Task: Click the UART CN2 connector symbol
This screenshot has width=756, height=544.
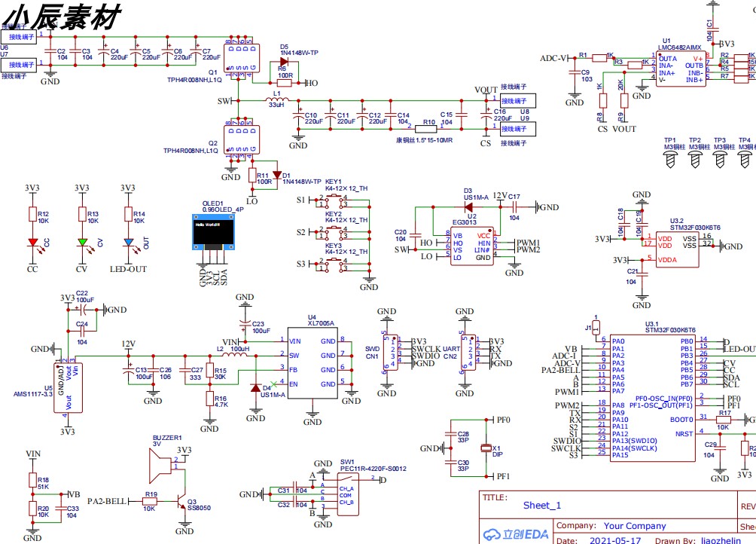Action: click(x=468, y=353)
